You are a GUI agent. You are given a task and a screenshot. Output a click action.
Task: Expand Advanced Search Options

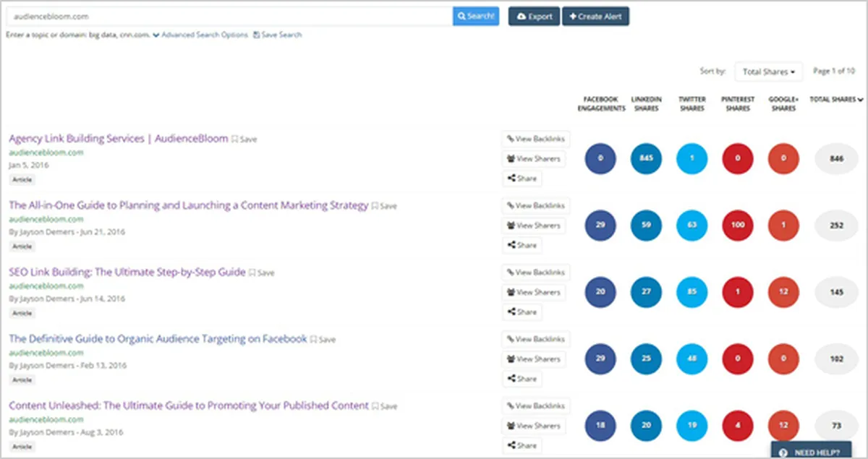coord(200,35)
